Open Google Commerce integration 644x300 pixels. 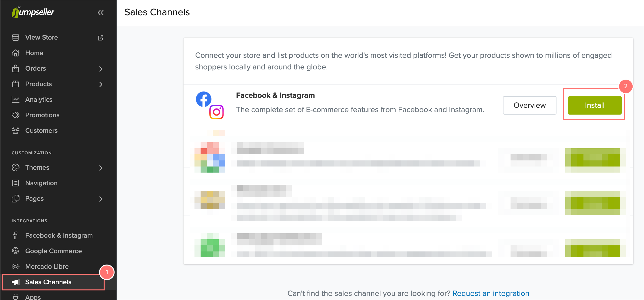pyautogui.click(x=53, y=251)
